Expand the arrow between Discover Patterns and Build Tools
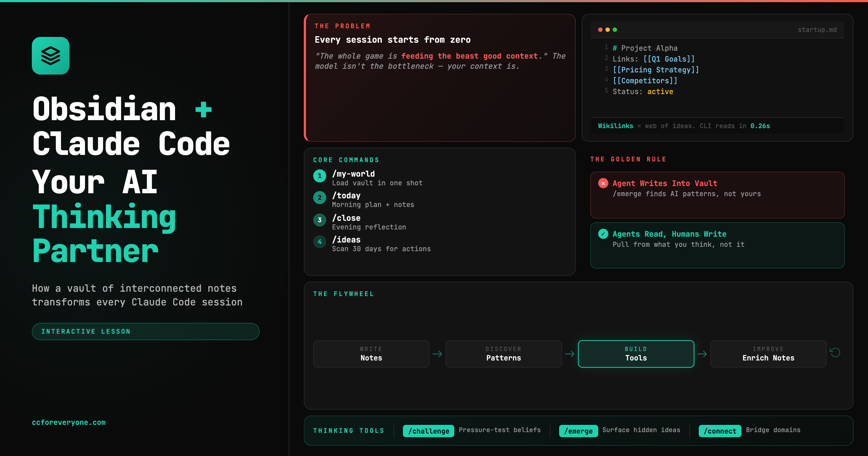Image resolution: width=868 pixels, height=456 pixels. point(570,354)
